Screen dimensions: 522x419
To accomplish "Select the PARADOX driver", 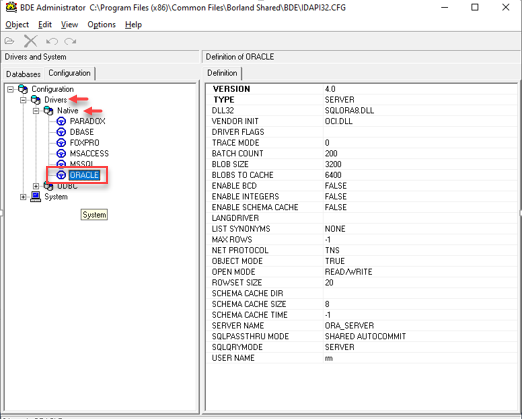I will (87, 121).
